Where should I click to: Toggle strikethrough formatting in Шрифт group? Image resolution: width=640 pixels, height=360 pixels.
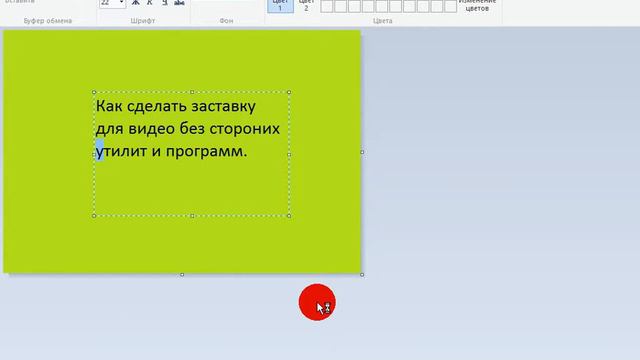[x=179, y=3]
